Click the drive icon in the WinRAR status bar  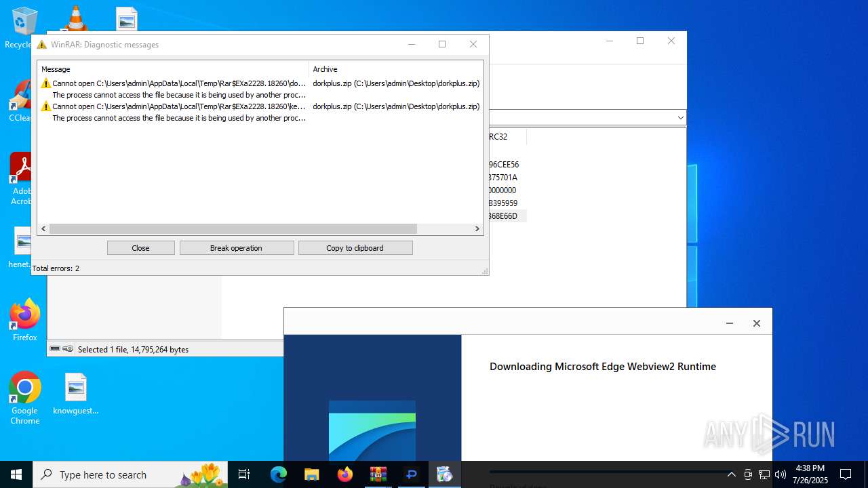tap(56, 349)
